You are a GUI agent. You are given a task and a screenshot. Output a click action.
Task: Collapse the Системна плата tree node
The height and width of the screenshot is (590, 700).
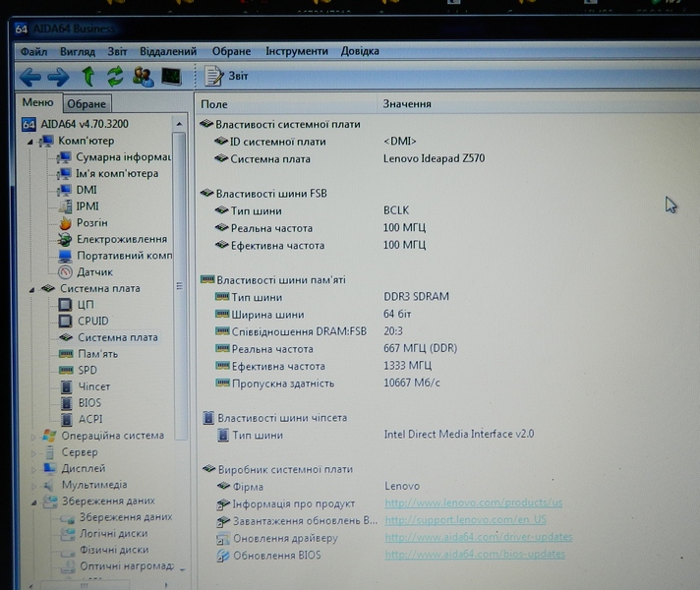[x=33, y=289]
